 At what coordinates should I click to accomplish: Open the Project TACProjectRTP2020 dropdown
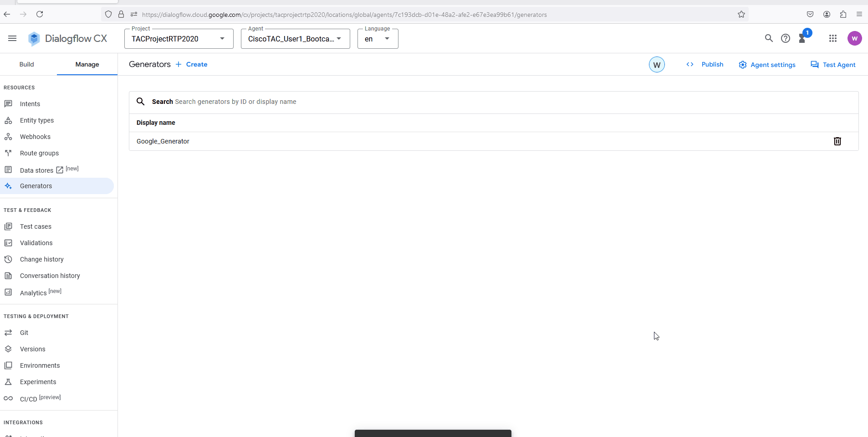click(179, 39)
